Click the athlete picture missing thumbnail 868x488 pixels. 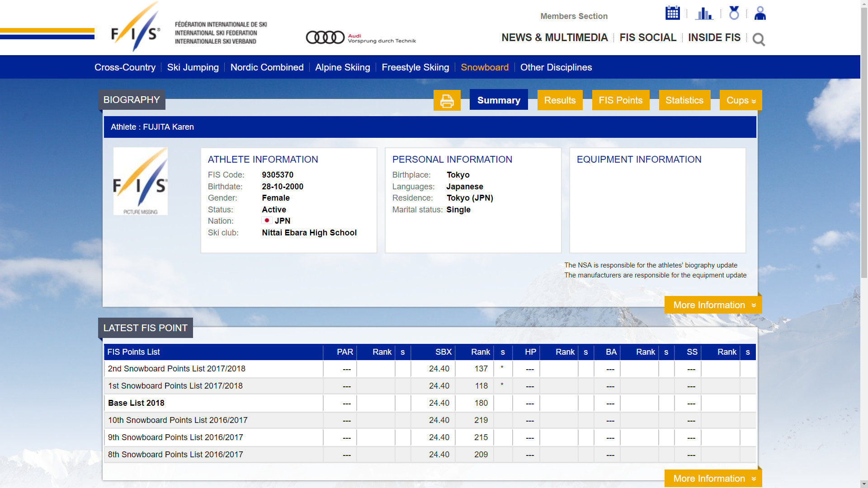140,181
